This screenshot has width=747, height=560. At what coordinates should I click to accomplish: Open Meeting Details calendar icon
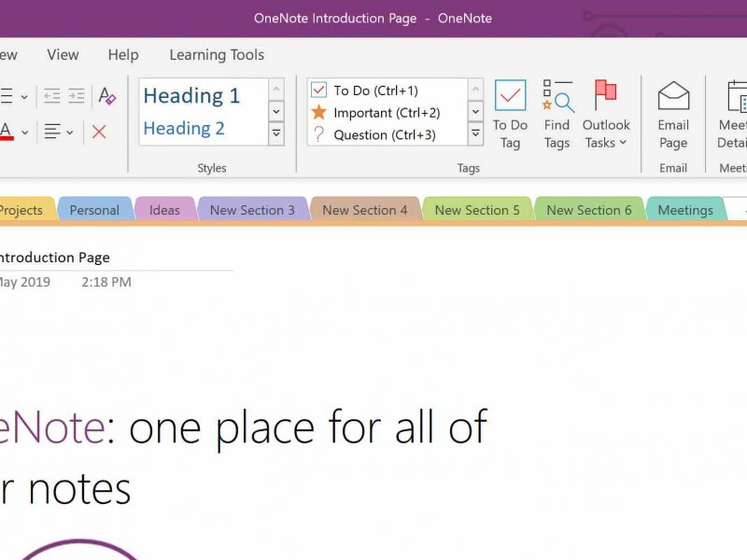coord(736,97)
